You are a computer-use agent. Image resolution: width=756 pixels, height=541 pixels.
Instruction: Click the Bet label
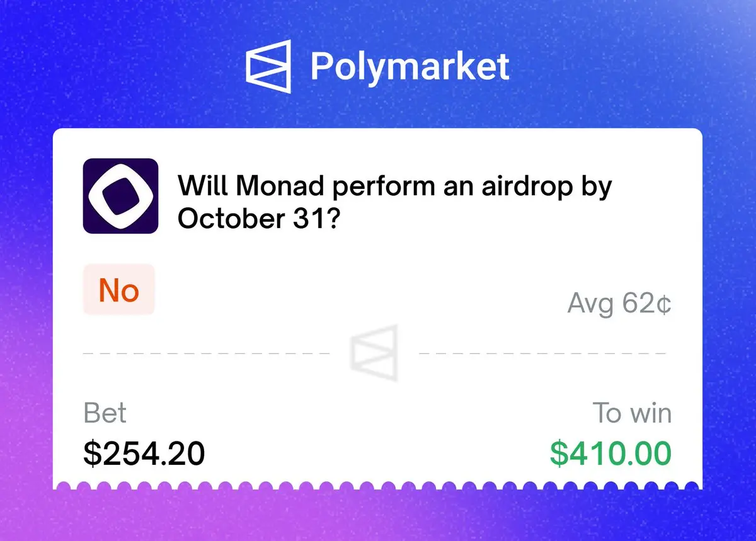click(x=105, y=414)
